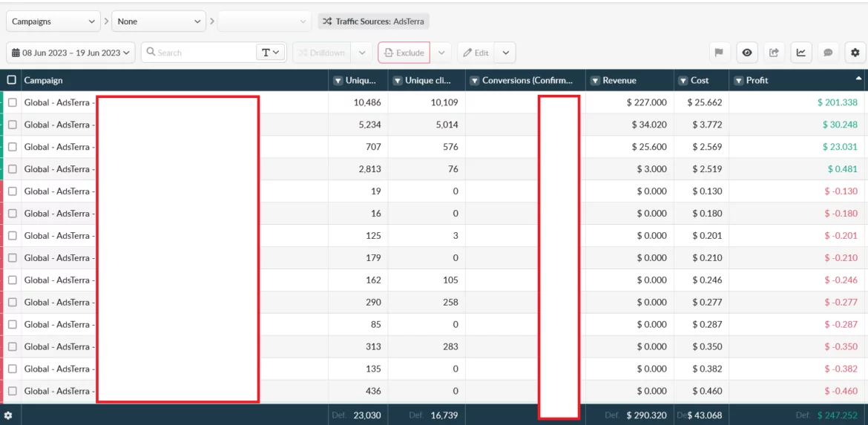The height and width of the screenshot is (425, 868).
Task: Click the Edit button
Action: 476,53
